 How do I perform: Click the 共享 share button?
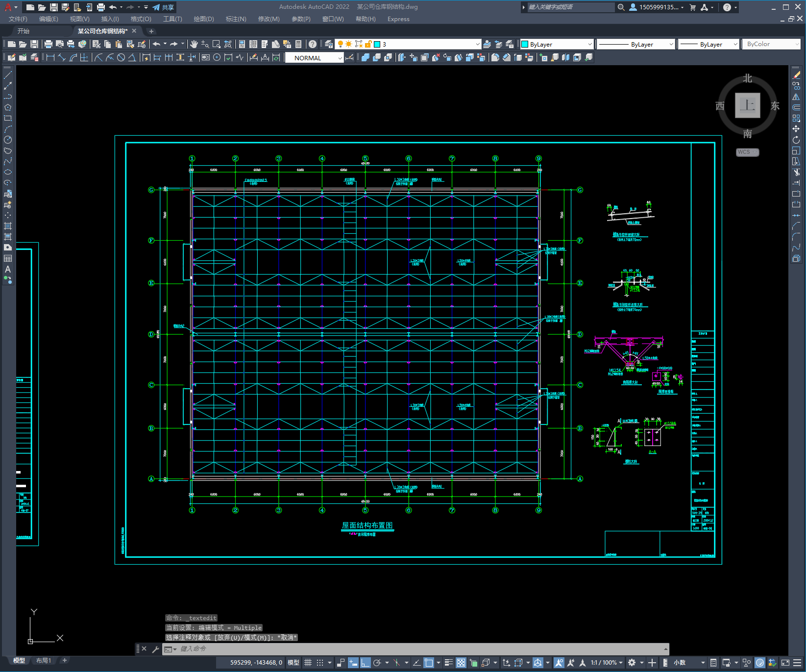164,7
